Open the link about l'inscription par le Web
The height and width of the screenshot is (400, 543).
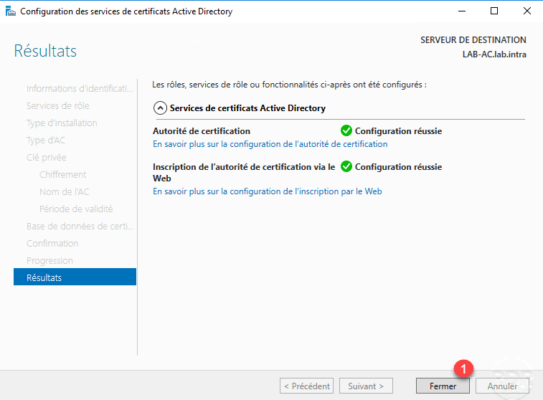coord(267,192)
